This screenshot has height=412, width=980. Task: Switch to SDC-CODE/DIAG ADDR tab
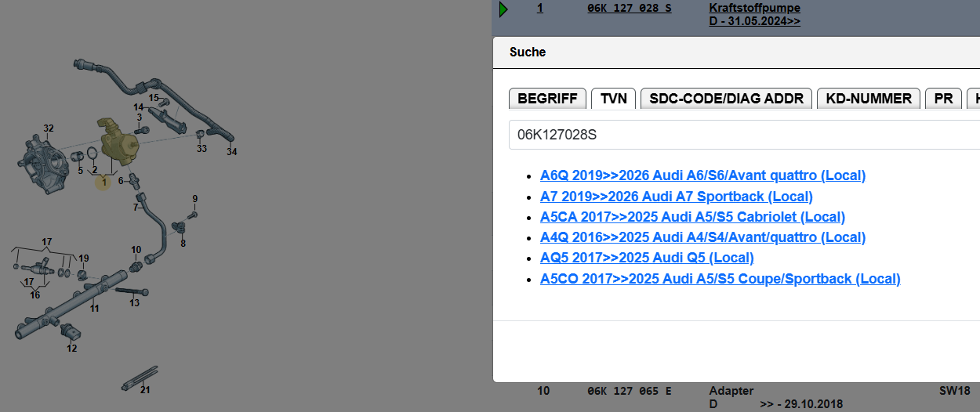click(x=726, y=98)
